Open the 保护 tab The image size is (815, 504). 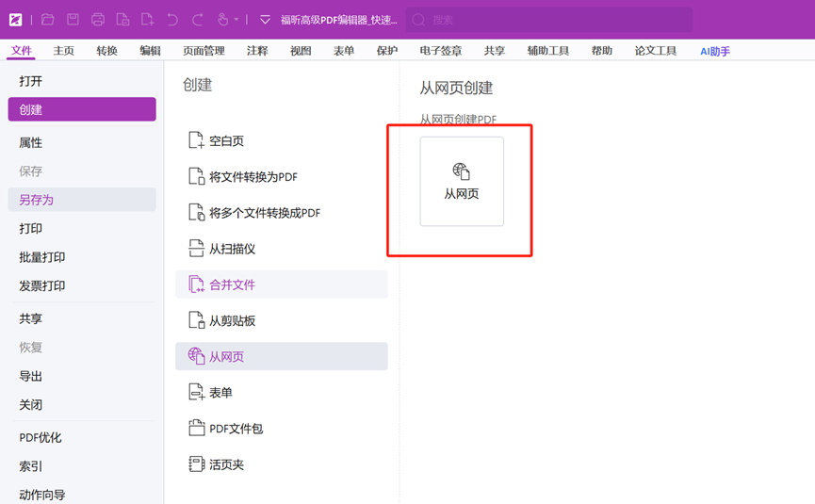coord(386,51)
